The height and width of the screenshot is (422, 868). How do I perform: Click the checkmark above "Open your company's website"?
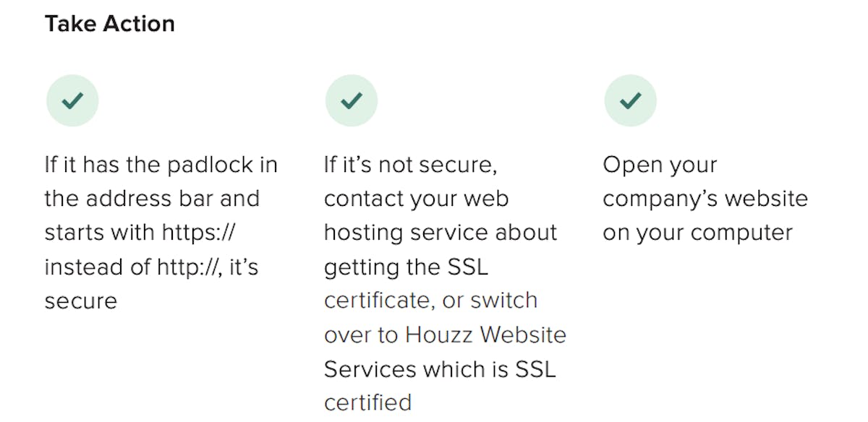pyautogui.click(x=631, y=100)
